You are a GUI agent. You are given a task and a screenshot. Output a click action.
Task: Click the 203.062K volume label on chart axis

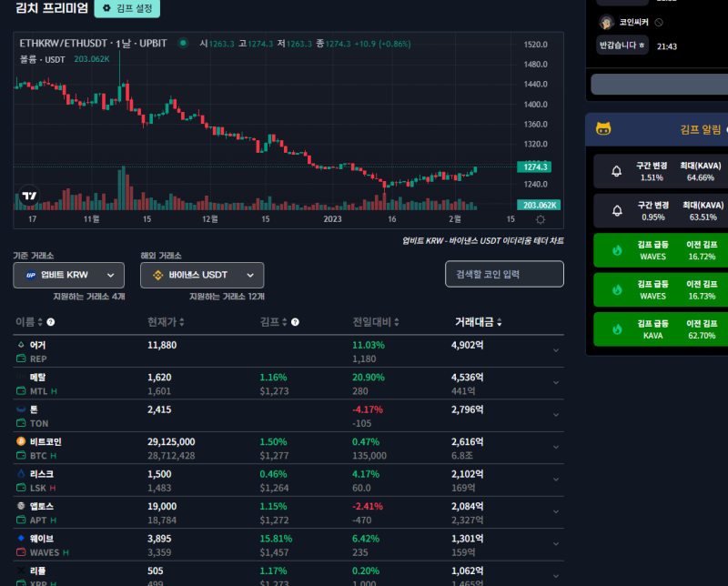pyautogui.click(x=539, y=206)
